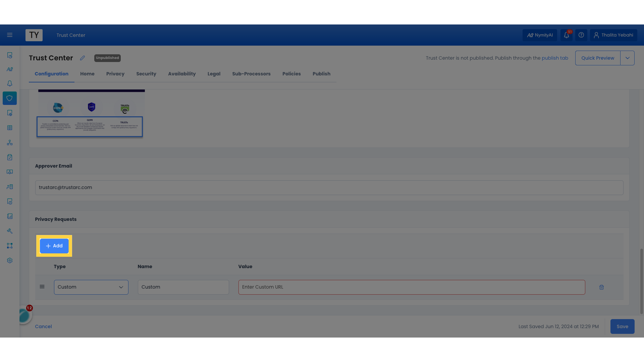Open the NymityAI menu in top bar
This screenshot has width=644, height=362.
tap(540, 35)
